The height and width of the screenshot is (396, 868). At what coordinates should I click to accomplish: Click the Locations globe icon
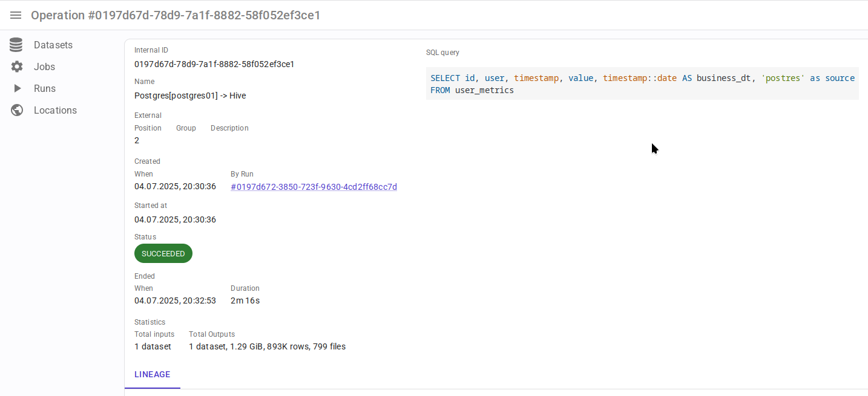[16, 110]
